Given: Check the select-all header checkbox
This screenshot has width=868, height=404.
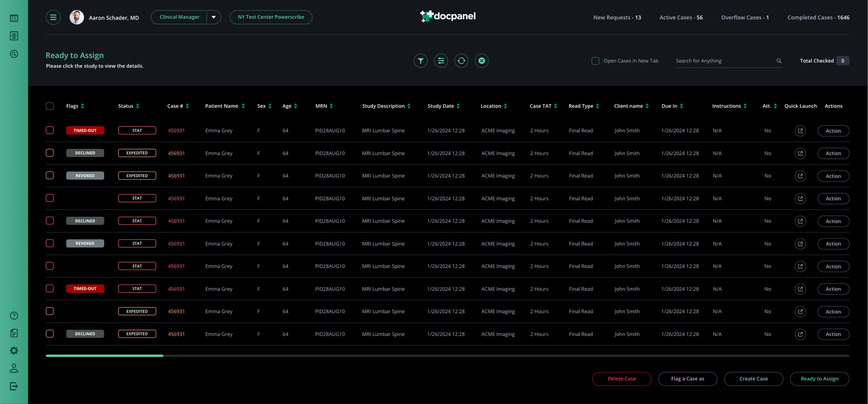Looking at the screenshot, I should coord(50,106).
